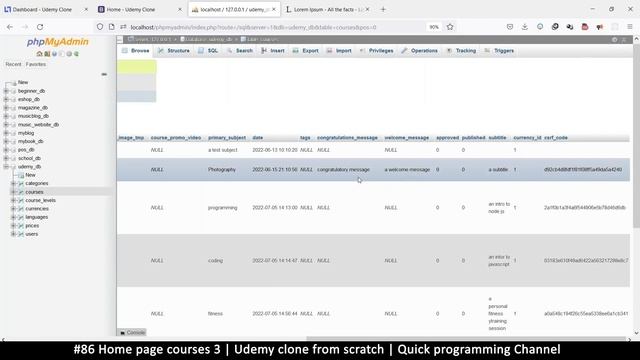Select the currencies table in tree

(37, 209)
